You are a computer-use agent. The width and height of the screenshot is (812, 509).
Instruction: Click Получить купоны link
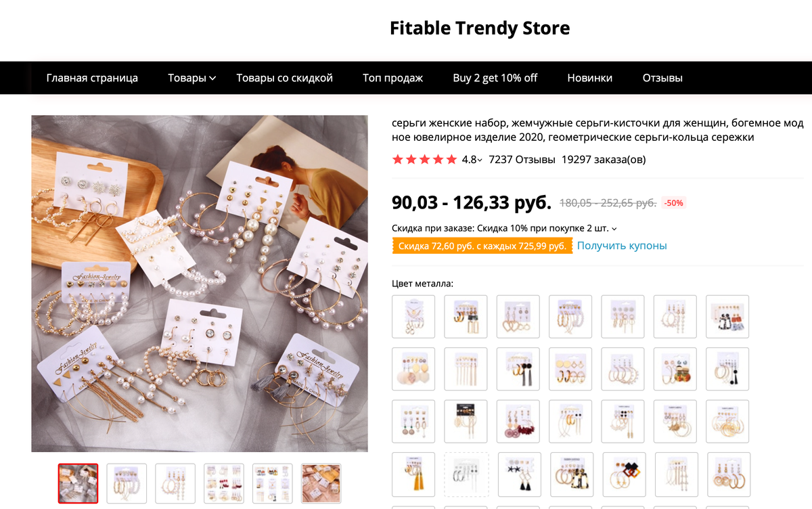click(622, 246)
